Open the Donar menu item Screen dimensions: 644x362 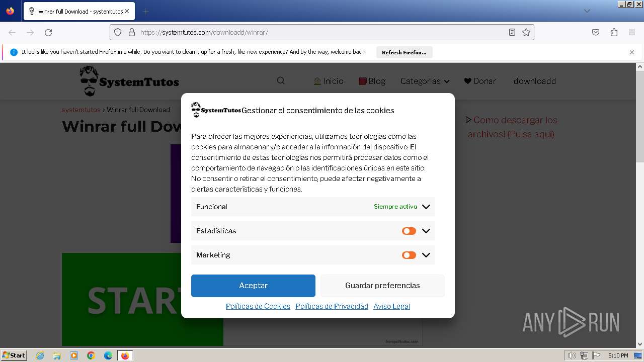480,81
